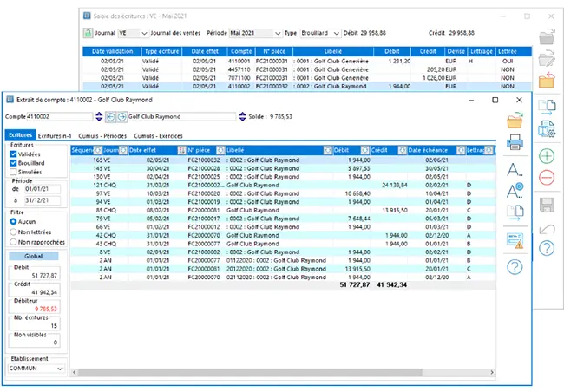This screenshot has height=392, width=564.
Task: Click the orange folder with red arrow icon
Action: (547, 80)
